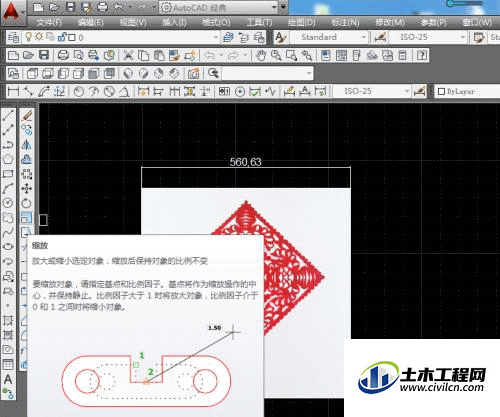Open the 编辑(E) menu

pyautogui.click(x=90, y=23)
